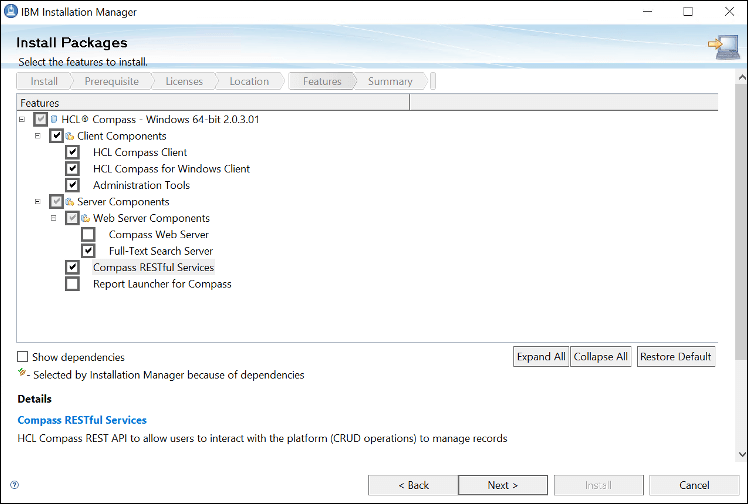Click the Server Components folder icon

point(70,202)
